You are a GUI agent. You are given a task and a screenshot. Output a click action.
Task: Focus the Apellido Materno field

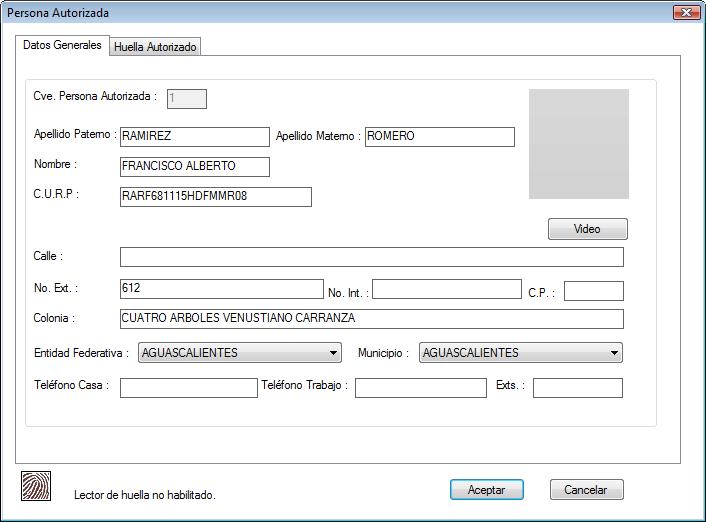(x=439, y=137)
